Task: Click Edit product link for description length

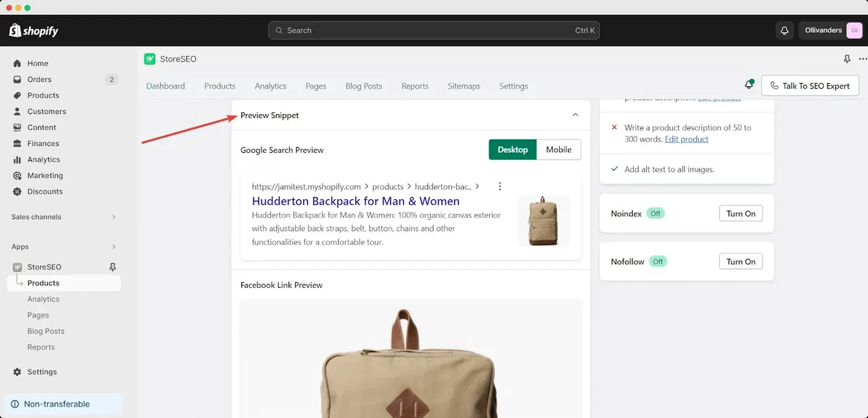Action: click(686, 139)
